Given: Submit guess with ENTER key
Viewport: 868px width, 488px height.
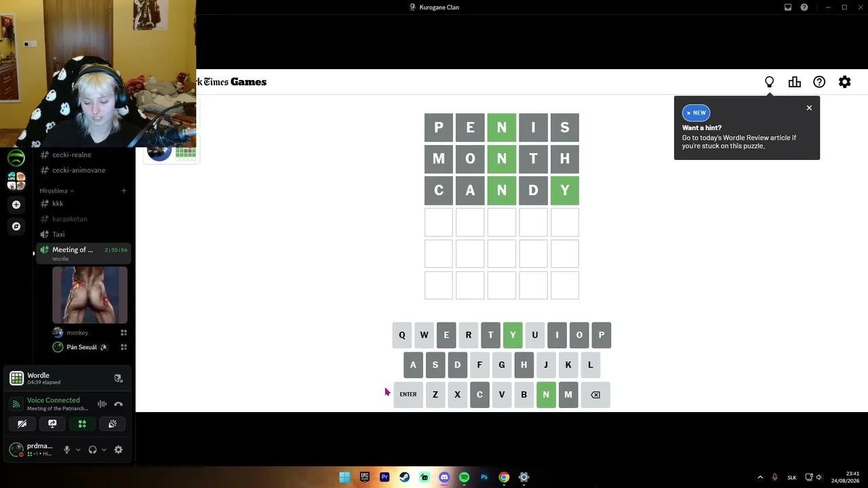Looking at the screenshot, I should (x=408, y=394).
